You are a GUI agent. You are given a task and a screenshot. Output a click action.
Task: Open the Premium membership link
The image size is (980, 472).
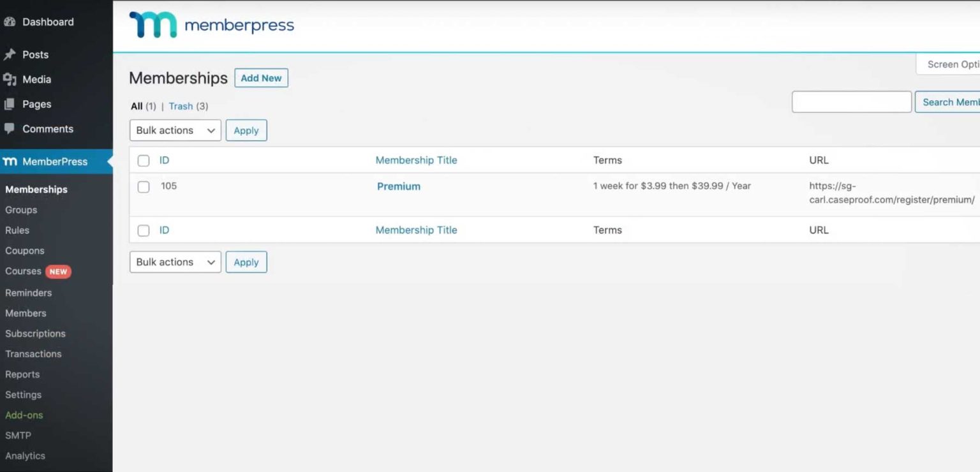coord(398,186)
